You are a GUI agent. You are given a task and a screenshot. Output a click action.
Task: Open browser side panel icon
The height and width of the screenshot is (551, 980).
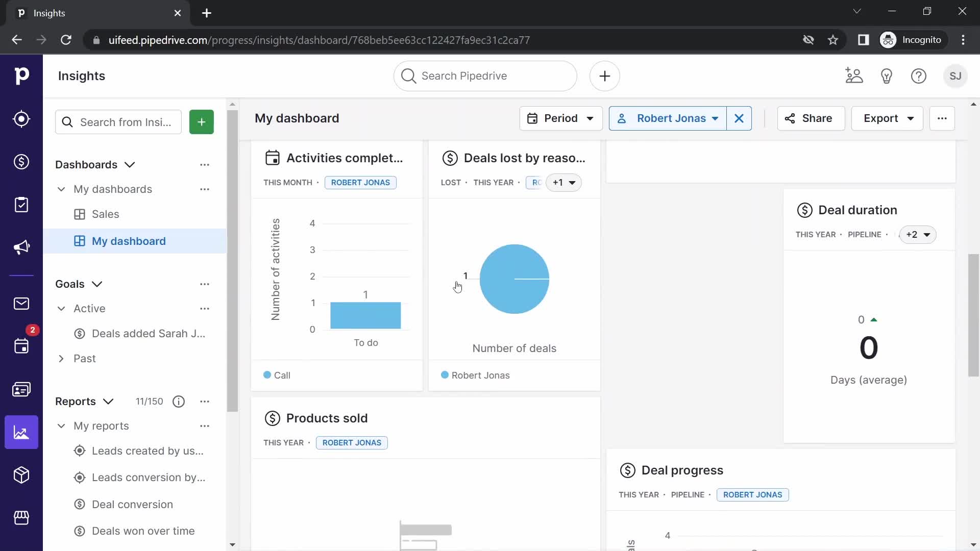(863, 40)
